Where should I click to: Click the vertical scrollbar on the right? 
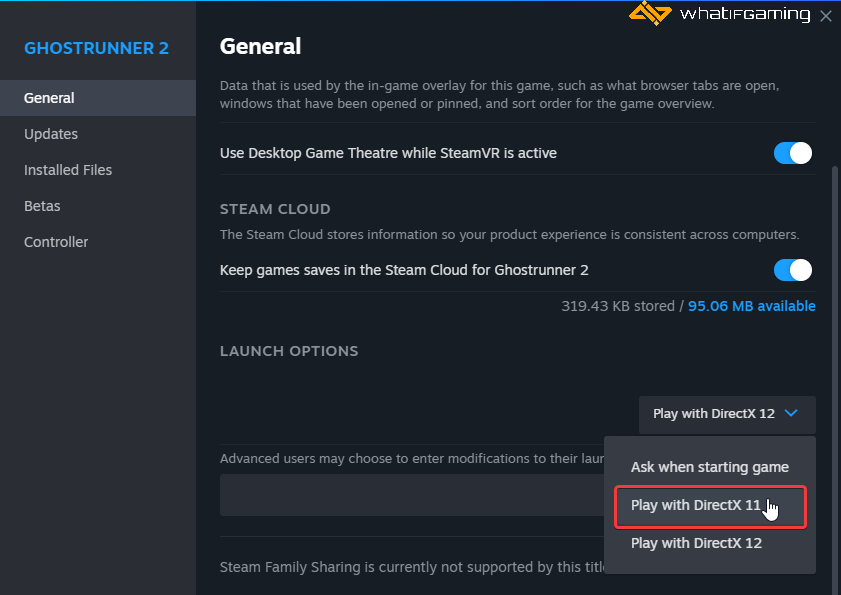835,300
